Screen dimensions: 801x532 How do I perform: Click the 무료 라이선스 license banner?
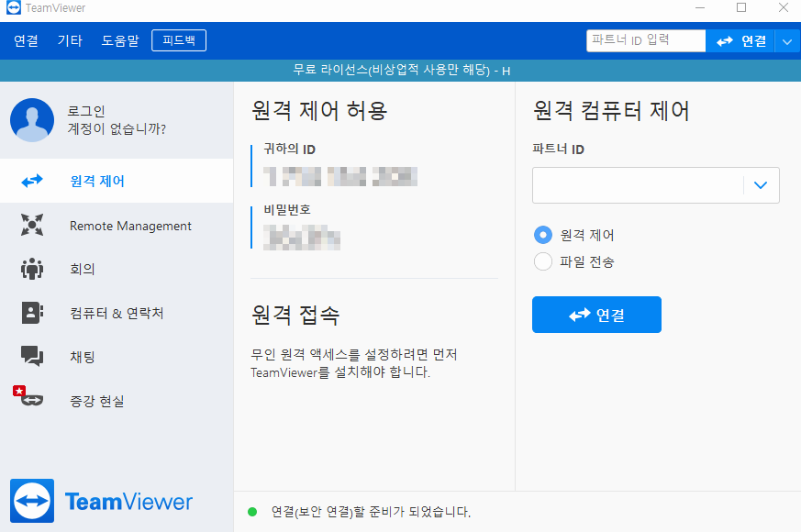click(x=400, y=71)
